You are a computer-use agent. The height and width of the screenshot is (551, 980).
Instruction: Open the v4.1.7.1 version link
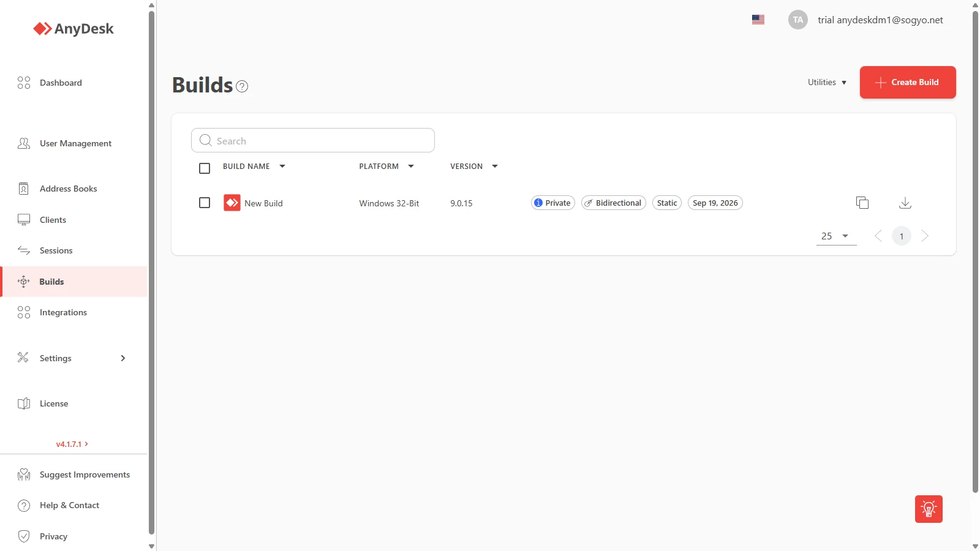coord(72,444)
